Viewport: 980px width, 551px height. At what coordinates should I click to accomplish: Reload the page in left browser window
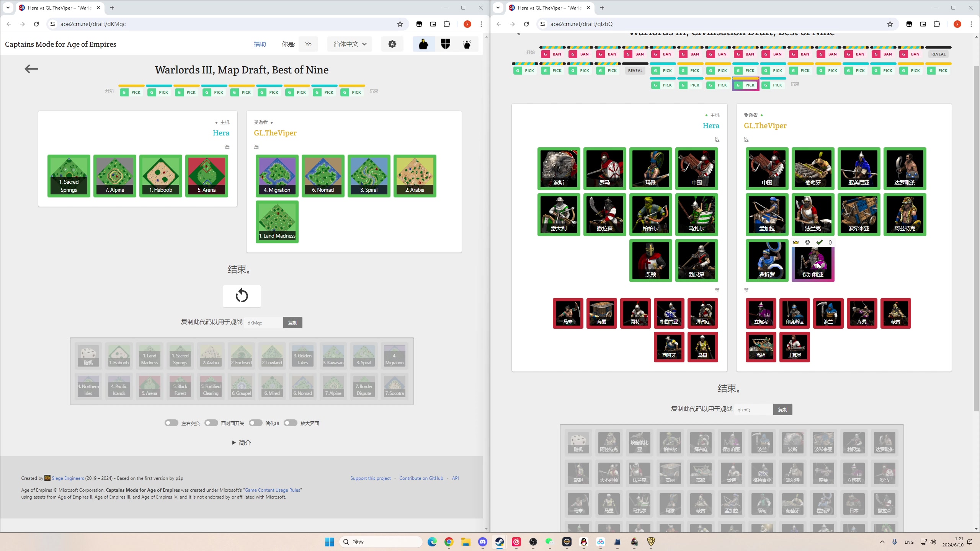pyautogui.click(x=36, y=24)
